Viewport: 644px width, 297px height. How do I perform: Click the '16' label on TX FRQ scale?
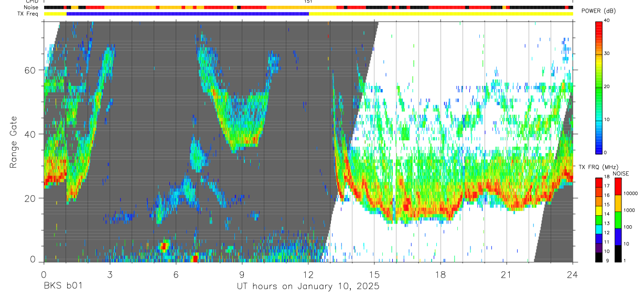coord(607,195)
